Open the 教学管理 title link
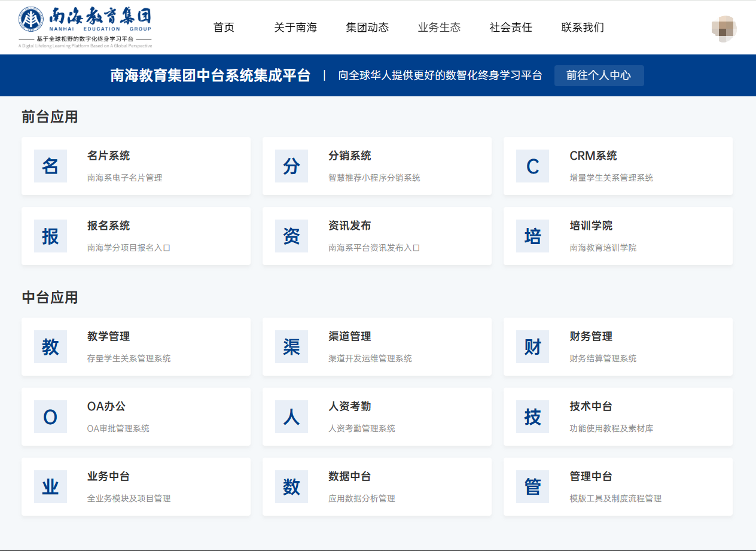Screen dimensions: 756x551 click(108, 336)
